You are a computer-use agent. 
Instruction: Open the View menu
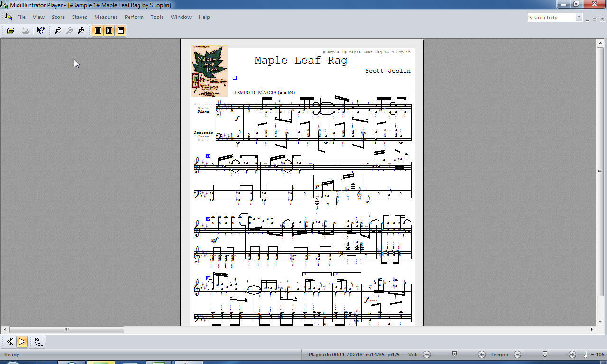(x=38, y=17)
